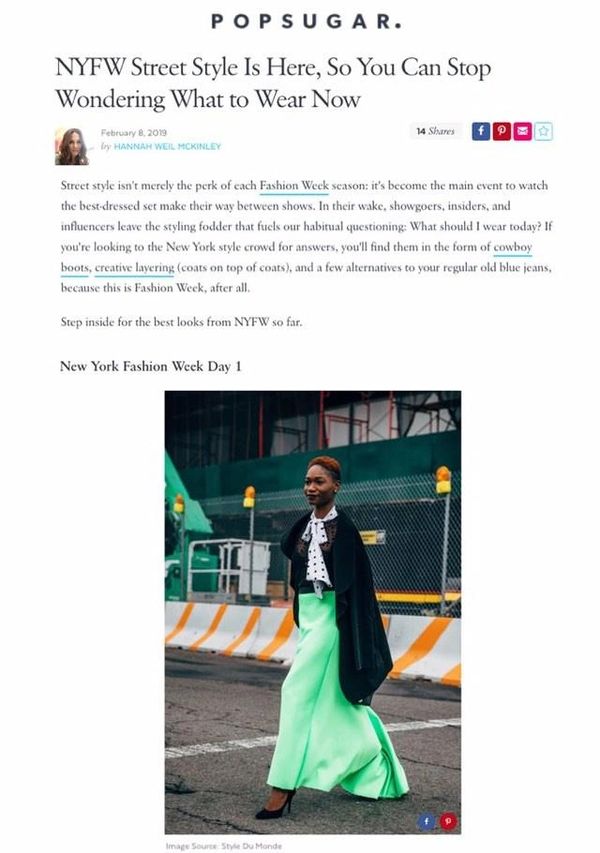Pin article using red Pinterest icon near shares count

tap(502, 131)
